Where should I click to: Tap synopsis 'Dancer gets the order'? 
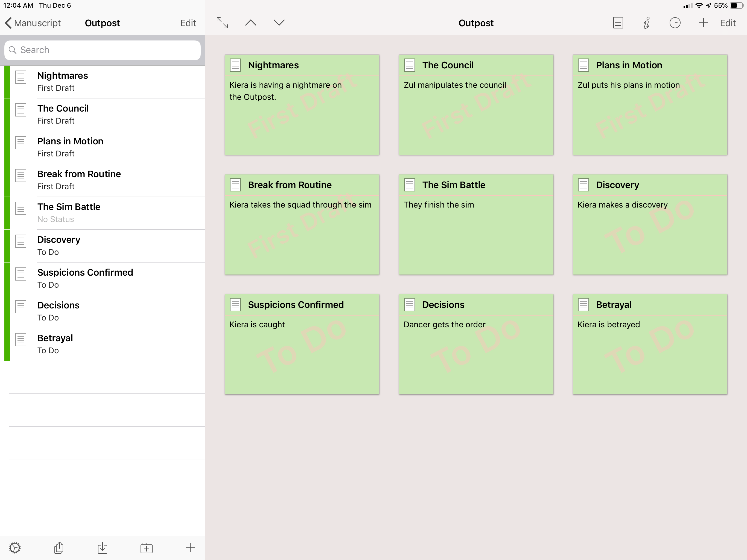444,324
